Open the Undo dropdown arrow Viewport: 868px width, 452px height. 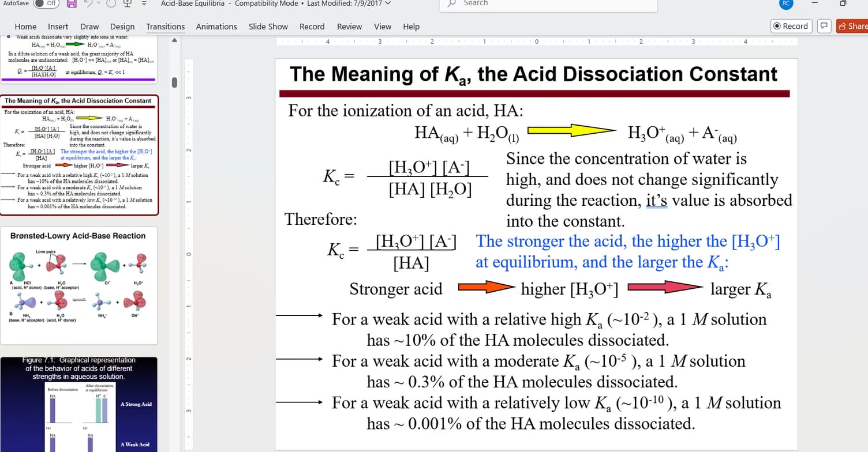click(98, 4)
